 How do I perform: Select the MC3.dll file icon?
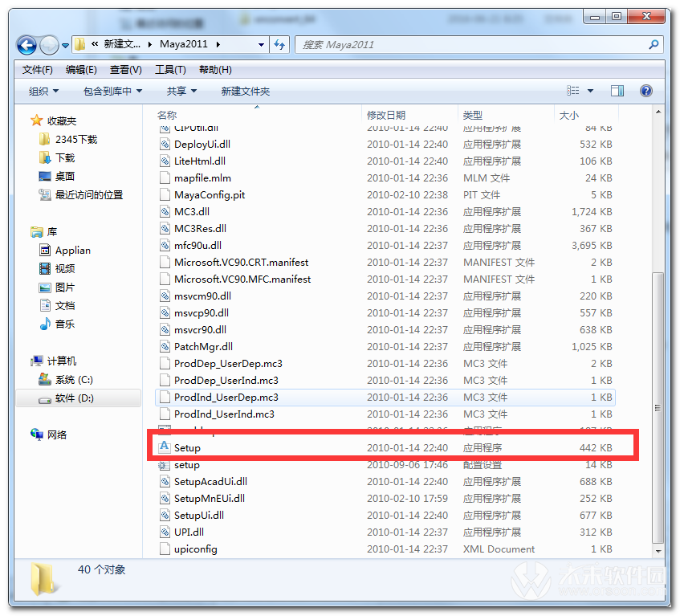click(165, 212)
